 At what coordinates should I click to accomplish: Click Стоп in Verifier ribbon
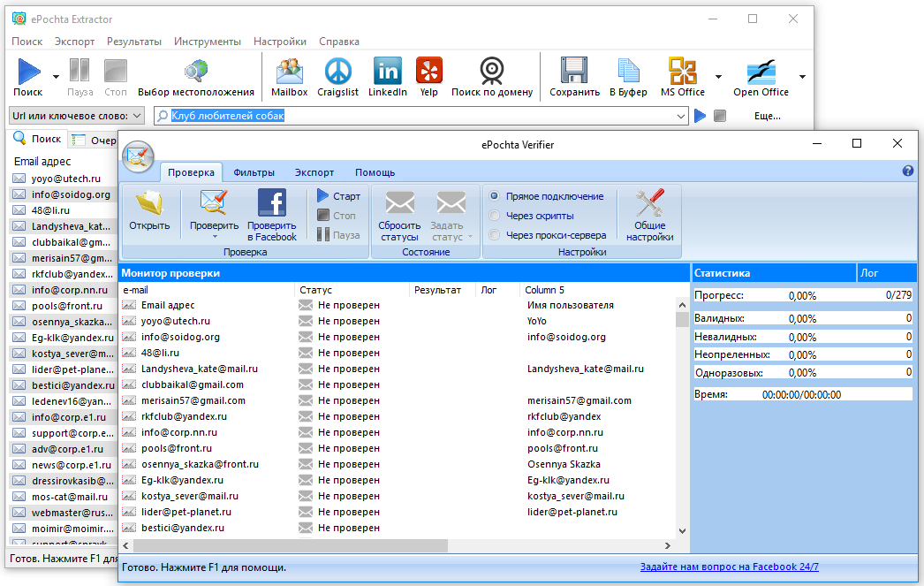[x=337, y=215]
